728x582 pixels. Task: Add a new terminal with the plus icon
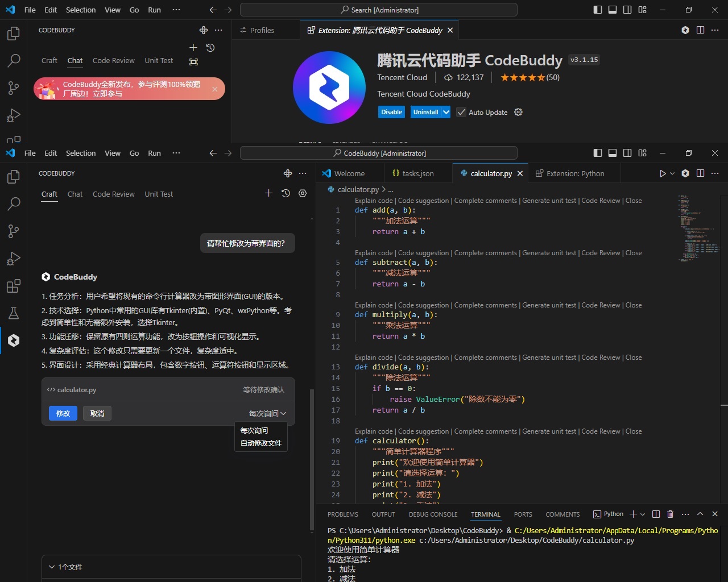[633, 514]
